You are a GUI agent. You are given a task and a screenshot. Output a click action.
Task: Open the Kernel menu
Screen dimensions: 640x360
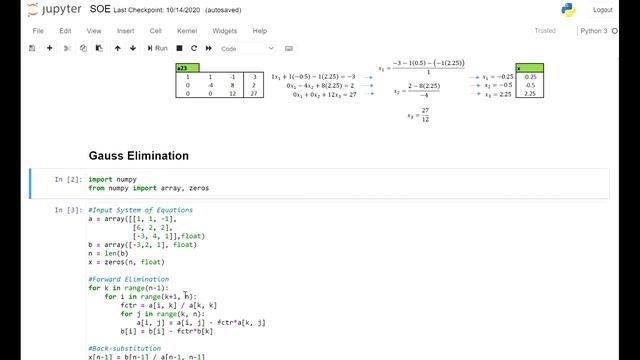click(187, 31)
